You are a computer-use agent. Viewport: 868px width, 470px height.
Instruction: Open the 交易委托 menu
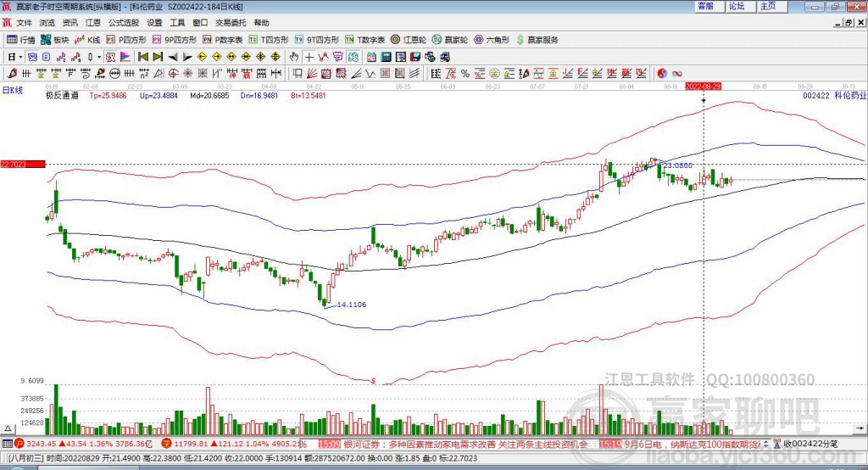231,23
